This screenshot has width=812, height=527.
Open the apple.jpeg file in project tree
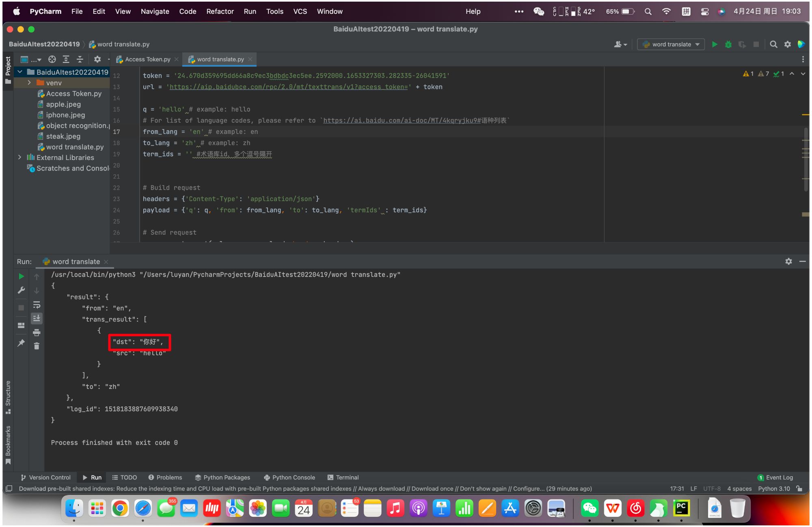point(63,104)
